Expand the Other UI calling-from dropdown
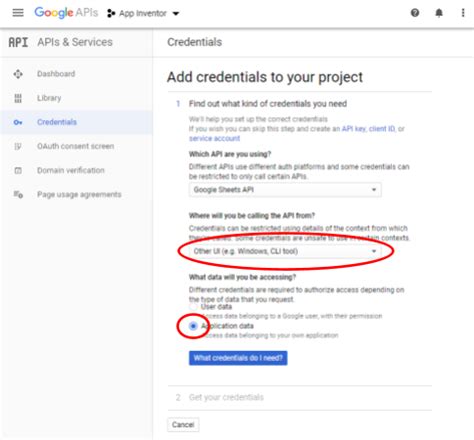The width and height of the screenshot is (474, 440). point(285,251)
